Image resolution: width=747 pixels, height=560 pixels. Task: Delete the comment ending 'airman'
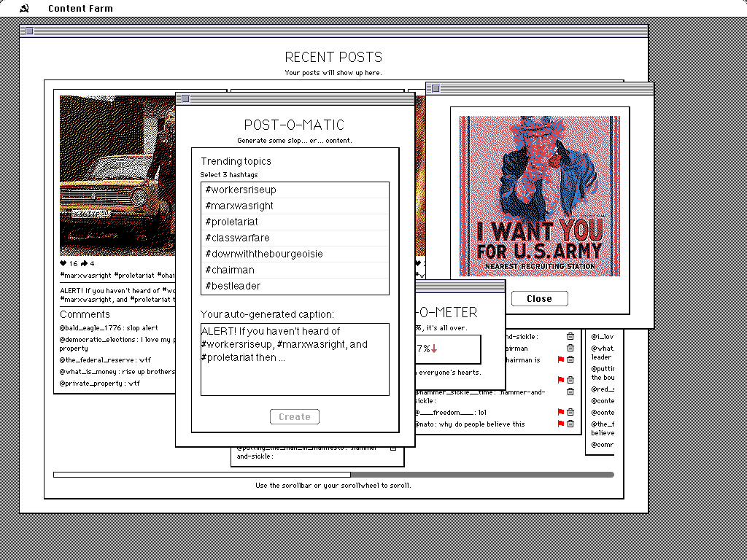click(570, 348)
